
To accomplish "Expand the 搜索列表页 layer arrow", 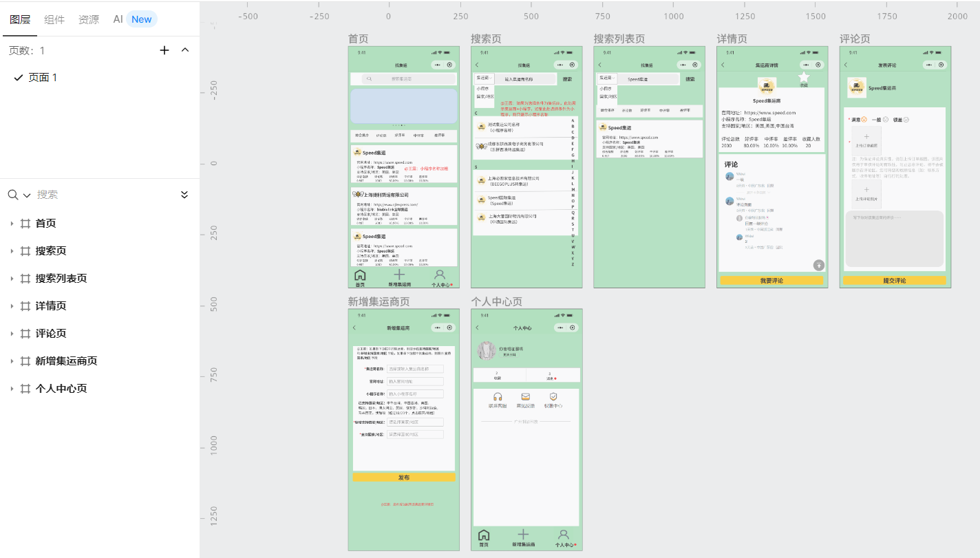I will tap(12, 279).
